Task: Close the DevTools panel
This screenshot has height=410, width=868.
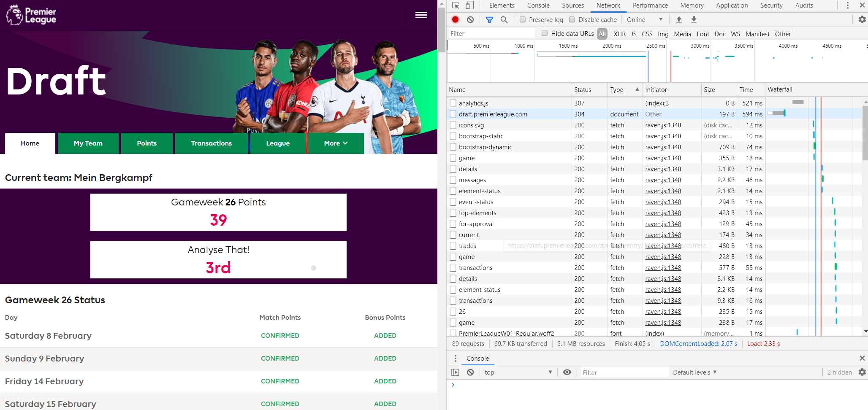Action: 862,5
